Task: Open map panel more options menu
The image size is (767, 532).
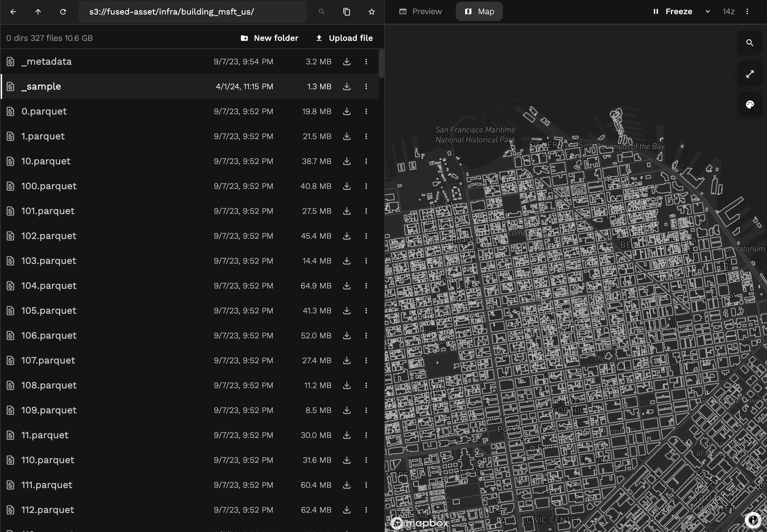Action: pyautogui.click(x=747, y=11)
